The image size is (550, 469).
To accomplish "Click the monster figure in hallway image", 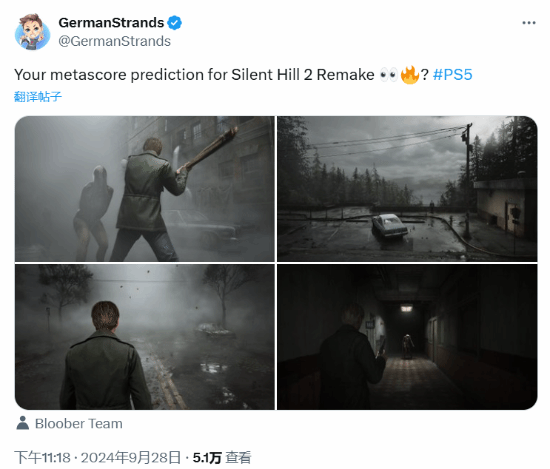I will click(x=407, y=346).
